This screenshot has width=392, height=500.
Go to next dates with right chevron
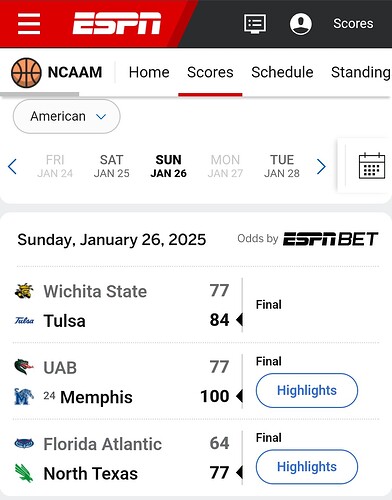click(x=321, y=167)
